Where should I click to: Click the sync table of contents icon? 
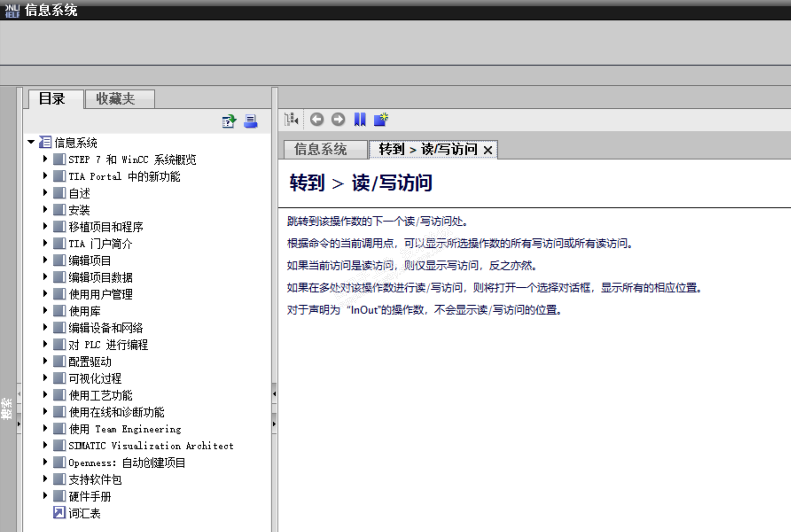[291, 119]
